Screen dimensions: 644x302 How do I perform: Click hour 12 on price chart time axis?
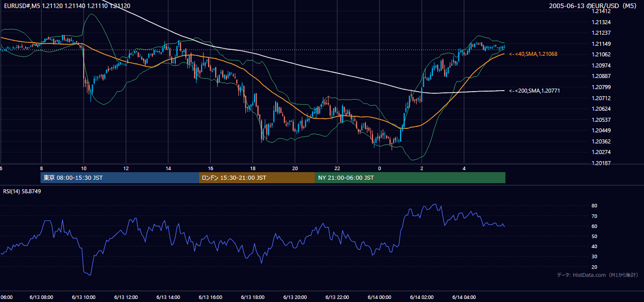(126, 169)
